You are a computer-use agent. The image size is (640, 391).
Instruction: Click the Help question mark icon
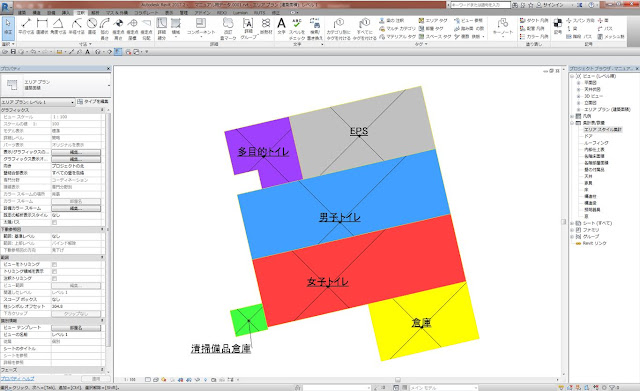[x=591, y=5]
